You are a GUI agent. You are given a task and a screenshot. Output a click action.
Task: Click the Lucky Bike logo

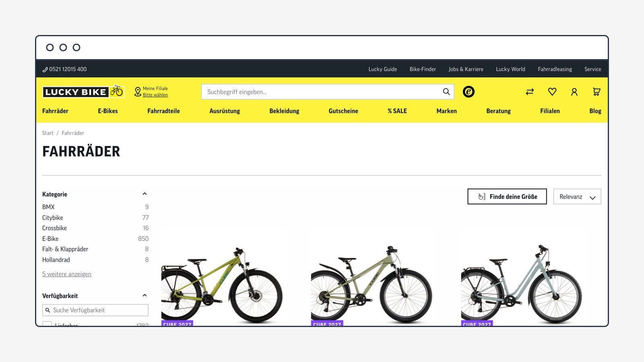click(x=83, y=92)
